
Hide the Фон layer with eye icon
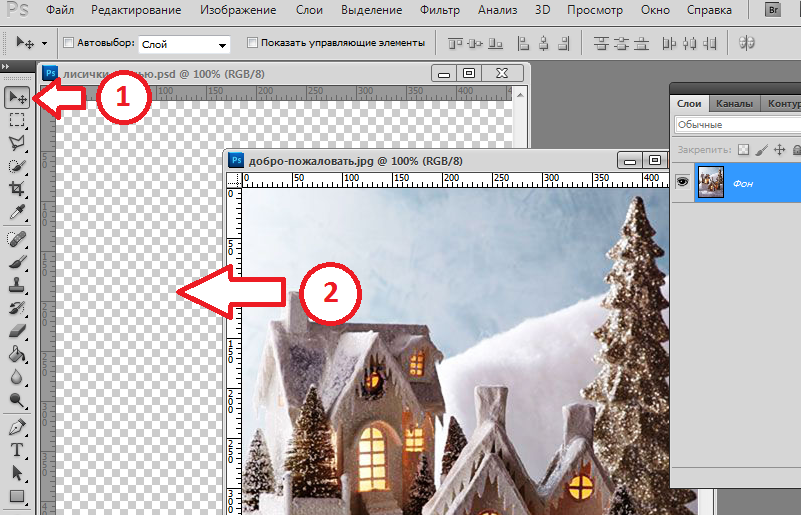pyautogui.click(x=682, y=182)
